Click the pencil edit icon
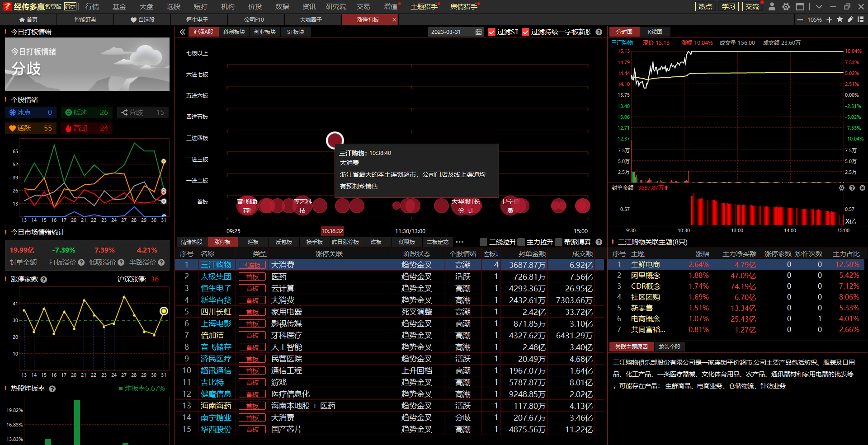 pyautogui.click(x=850, y=19)
